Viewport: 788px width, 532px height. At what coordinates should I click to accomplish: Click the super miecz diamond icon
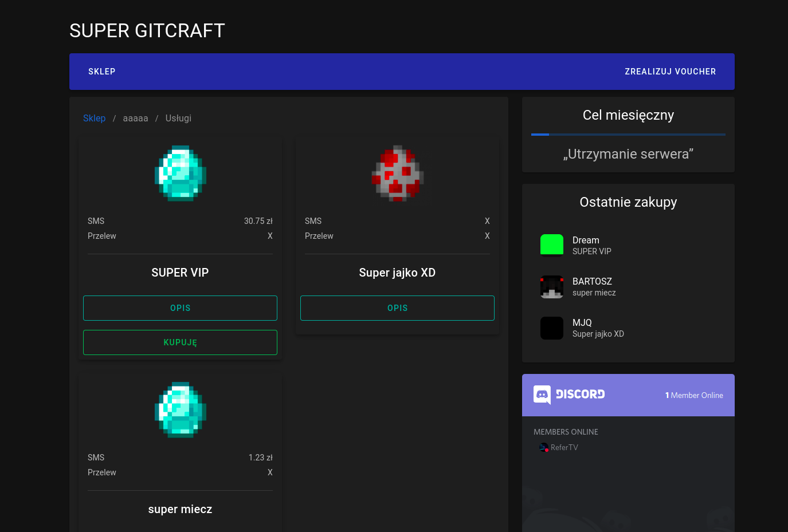180,410
